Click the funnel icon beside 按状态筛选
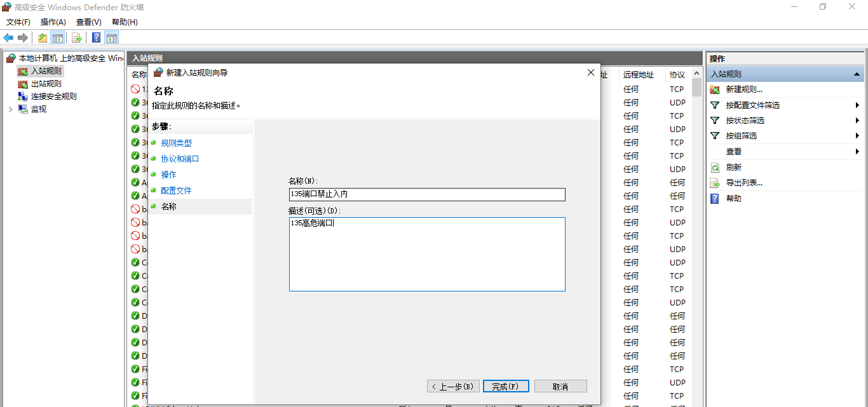868x407 pixels. tap(715, 120)
